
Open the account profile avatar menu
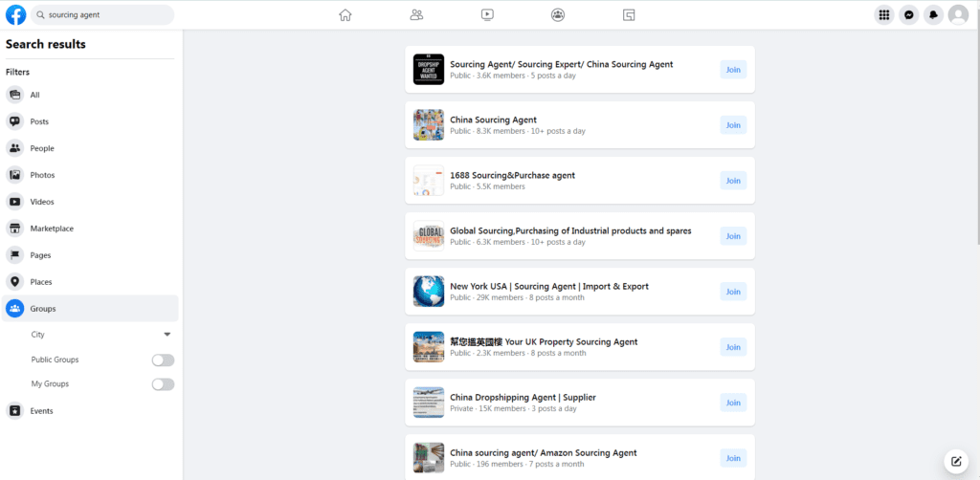click(x=958, y=15)
